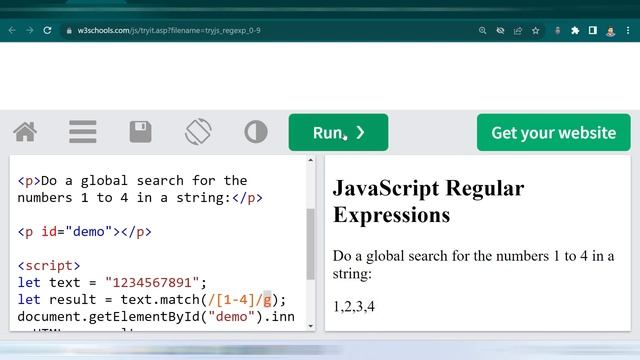This screenshot has height=360, width=640.
Task: Go to the W3Schools home icon
Action: point(25,132)
